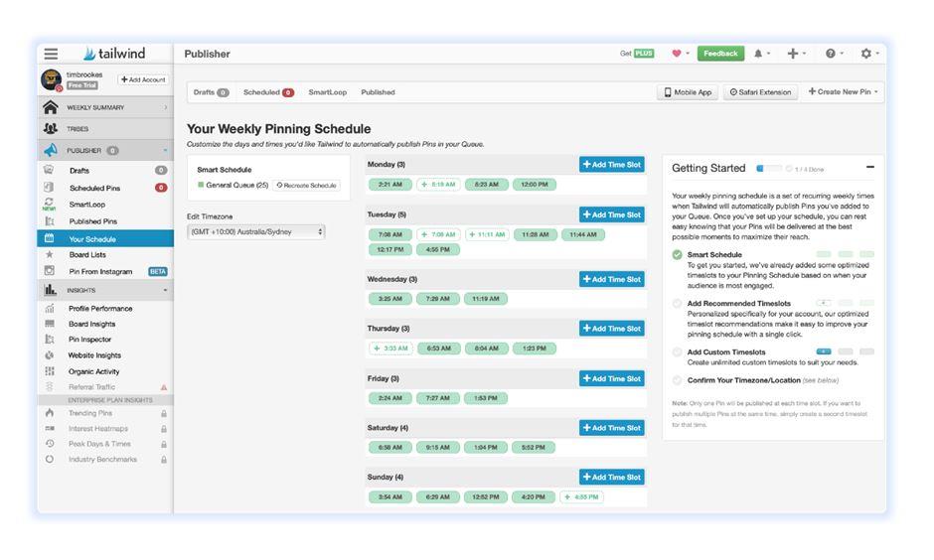Screen dimensions: 934x560
Task: Click the Recreate Schedule button
Action: [x=307, y=186]
